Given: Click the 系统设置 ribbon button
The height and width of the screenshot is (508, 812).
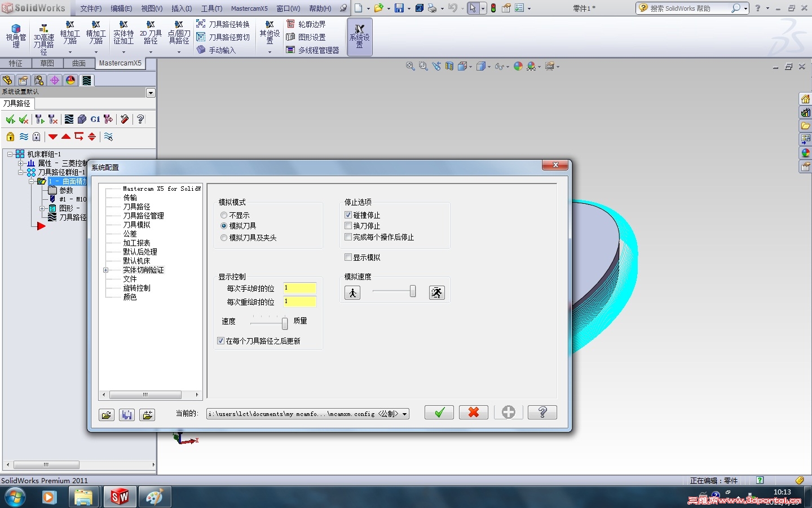Looking at the screenshot, I should tap(359, 37).
